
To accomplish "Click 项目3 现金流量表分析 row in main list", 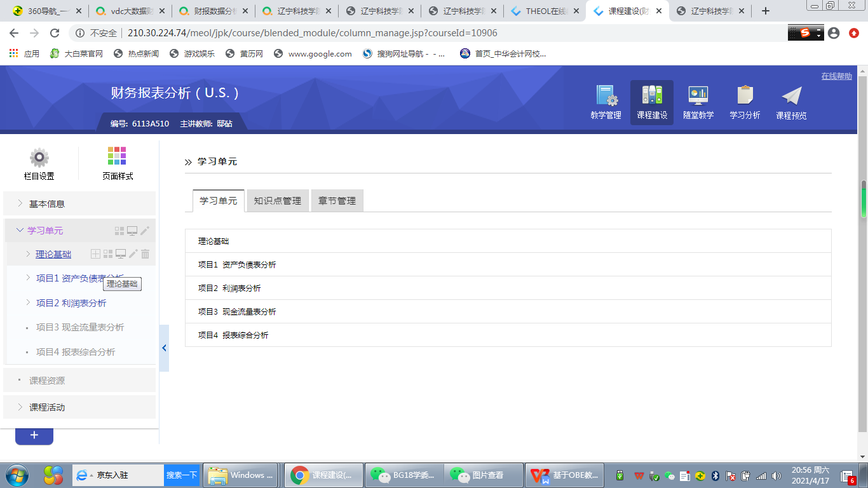I will pos(508,311).
